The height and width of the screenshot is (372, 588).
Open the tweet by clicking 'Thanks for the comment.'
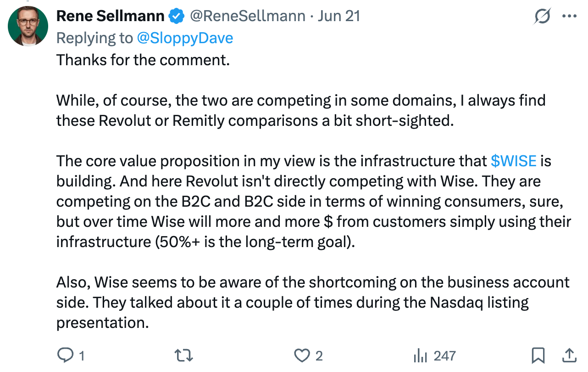tap(143, 60)
